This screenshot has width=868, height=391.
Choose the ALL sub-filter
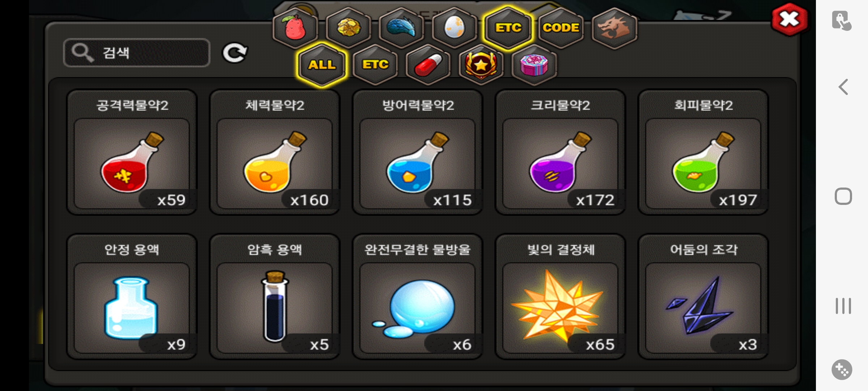[322, 65]
